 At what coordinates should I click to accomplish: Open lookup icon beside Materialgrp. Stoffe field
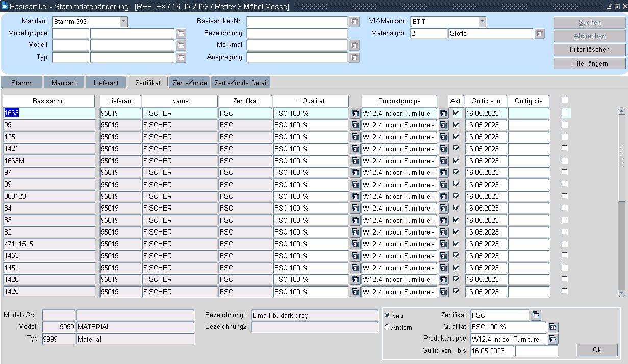click(540, 34)
